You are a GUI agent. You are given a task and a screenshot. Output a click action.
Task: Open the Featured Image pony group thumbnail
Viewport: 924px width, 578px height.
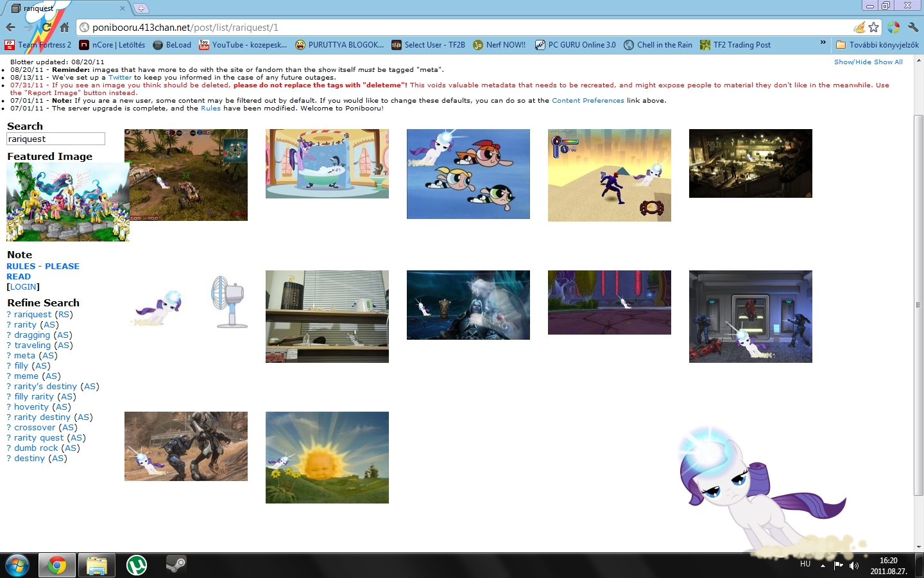68,202
